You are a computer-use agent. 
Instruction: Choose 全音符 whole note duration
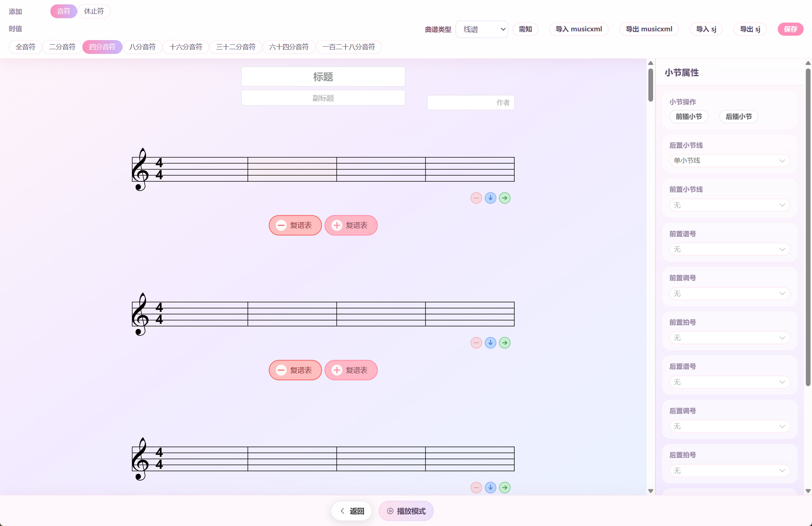[x=26, y=47]
